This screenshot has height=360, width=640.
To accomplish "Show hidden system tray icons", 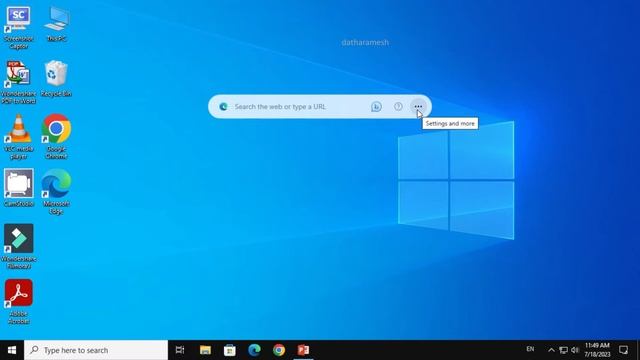I will 551,350.
